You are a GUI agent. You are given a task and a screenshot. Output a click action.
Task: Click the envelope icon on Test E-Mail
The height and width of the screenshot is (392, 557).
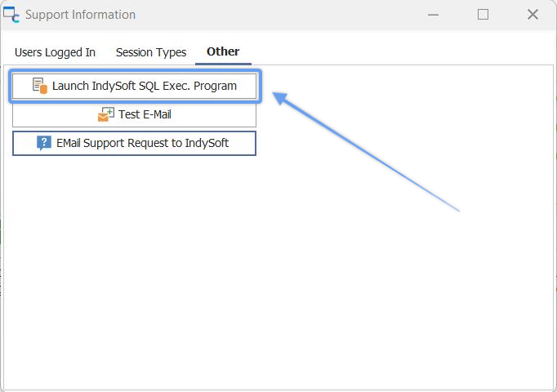coord(106,114)
